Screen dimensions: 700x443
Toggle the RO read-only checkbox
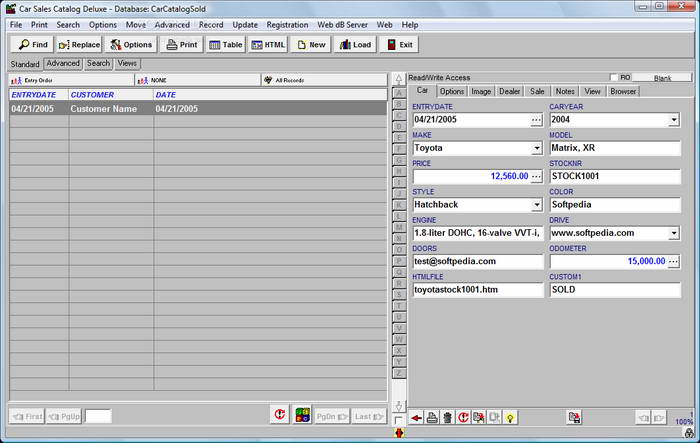613,77
